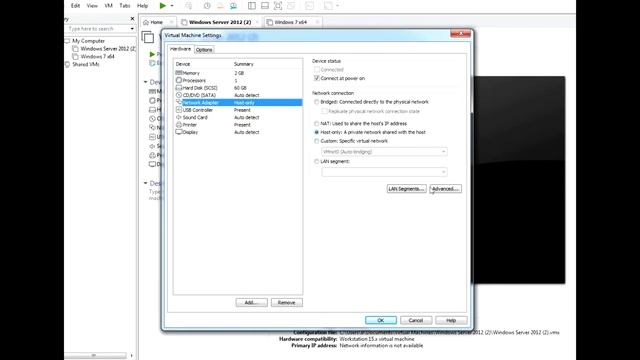Select Custom: Specific virtual network radio
This screenshot has height=360, width=640.
[316, 141]
